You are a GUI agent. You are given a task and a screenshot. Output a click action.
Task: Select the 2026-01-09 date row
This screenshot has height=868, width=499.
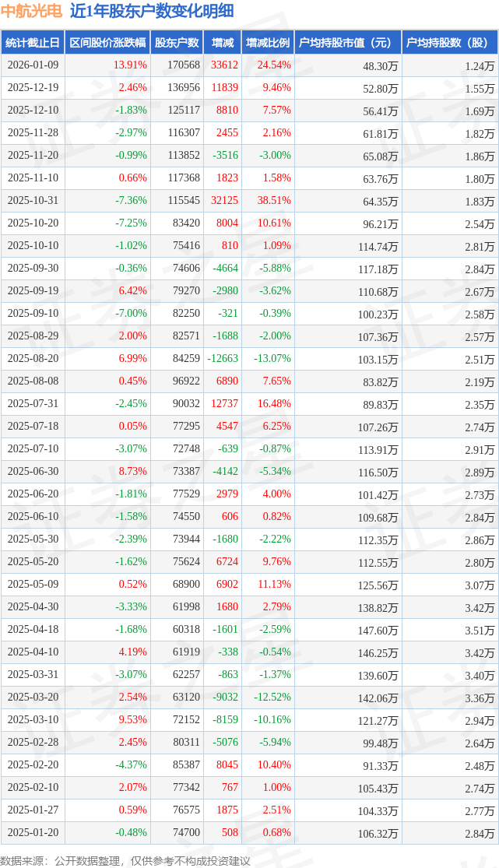tap(33, 65)
